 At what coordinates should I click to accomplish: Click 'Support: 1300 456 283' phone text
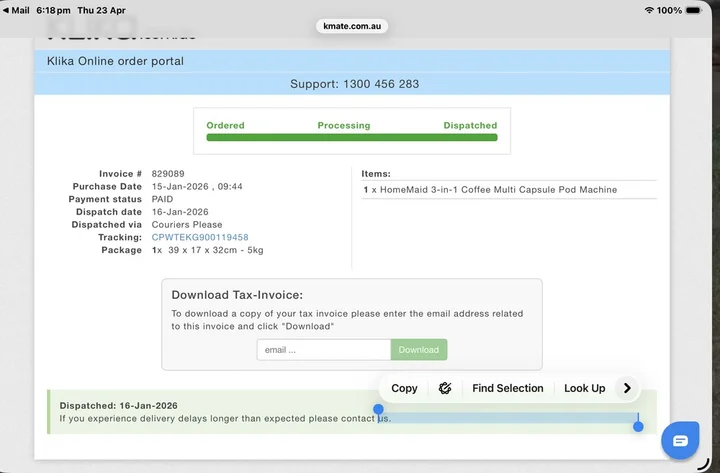pos(354,84)
